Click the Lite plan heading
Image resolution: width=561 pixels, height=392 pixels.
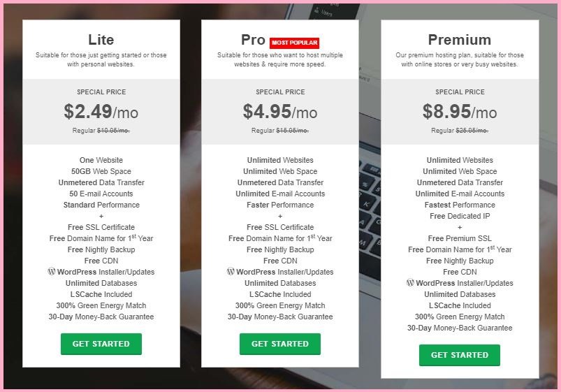[101, 40]
